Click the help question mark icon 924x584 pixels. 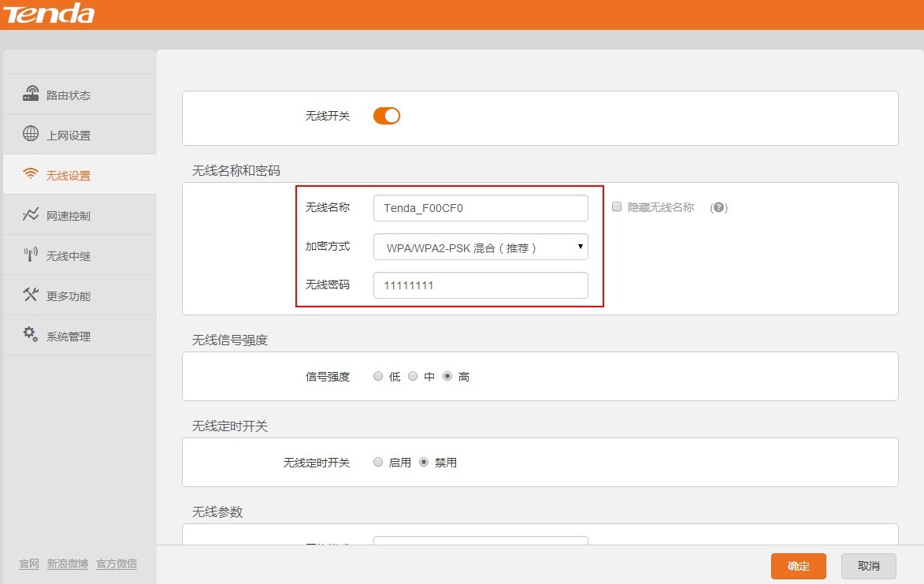tap(718, 207)
